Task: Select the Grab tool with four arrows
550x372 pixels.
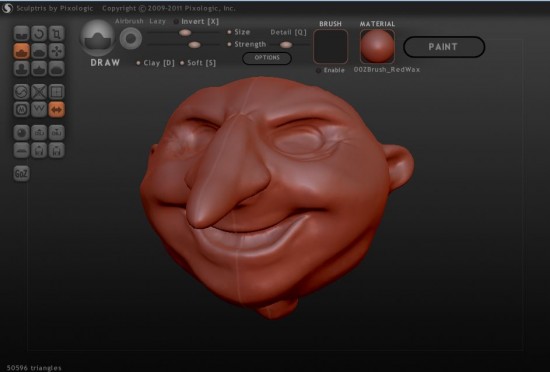Action: click(56, 51)
